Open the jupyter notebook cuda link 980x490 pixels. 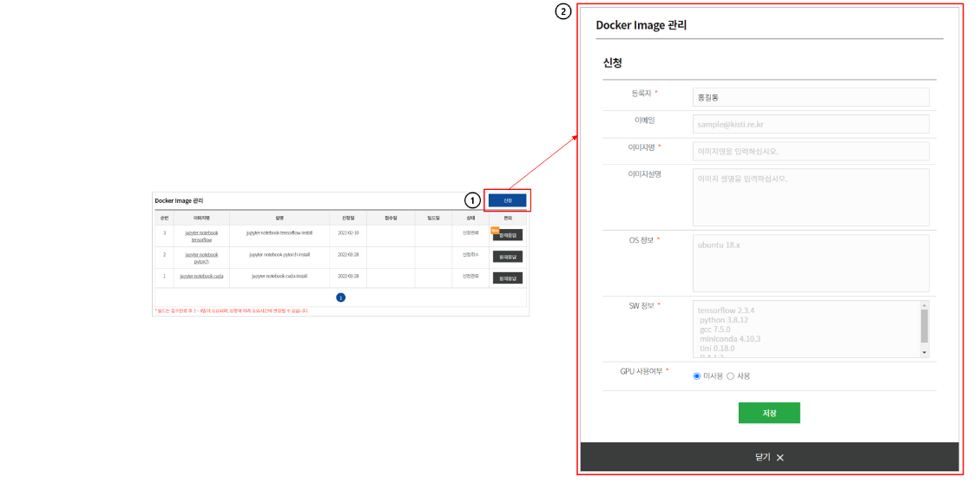click(201, 276)
